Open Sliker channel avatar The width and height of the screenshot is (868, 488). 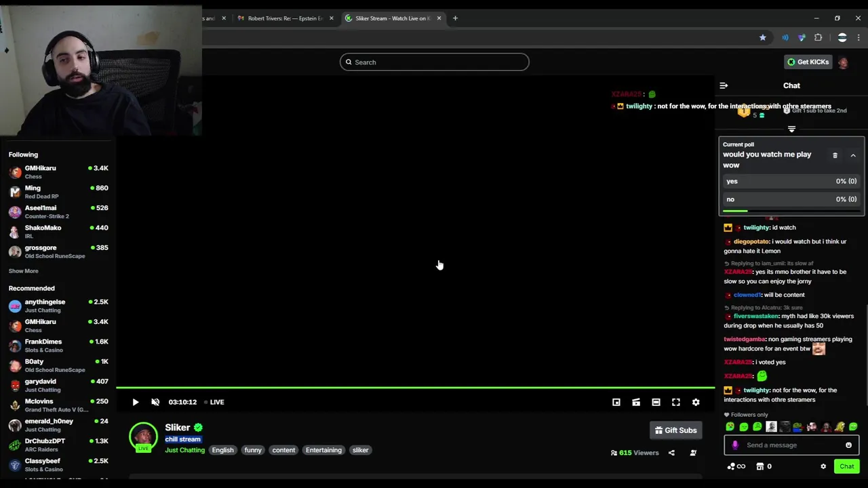pos(143,437)
